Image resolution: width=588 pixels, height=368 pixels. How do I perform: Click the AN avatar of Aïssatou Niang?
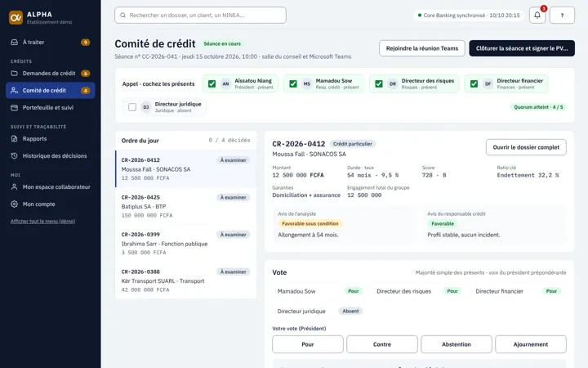tap(225, 83)
